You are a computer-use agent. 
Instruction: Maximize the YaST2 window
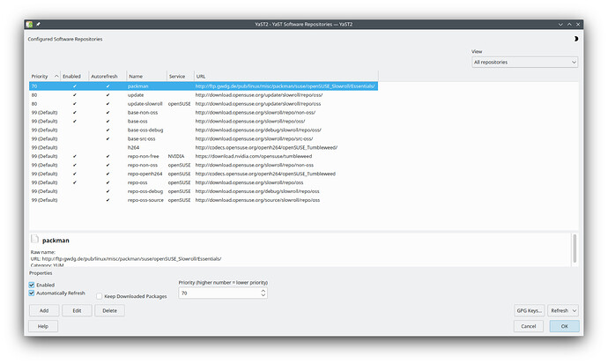pyautogui.click(x=569, y=24)
